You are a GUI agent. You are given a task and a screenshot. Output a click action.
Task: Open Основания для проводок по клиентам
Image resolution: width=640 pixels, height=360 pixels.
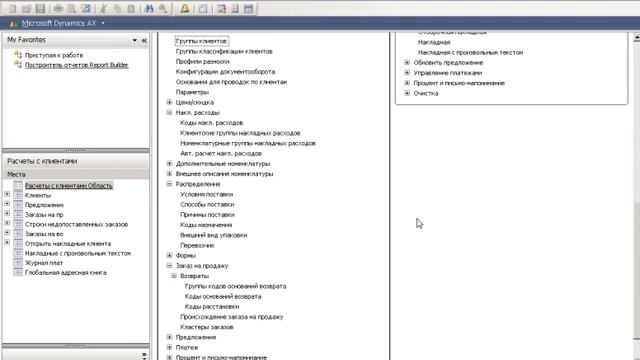231,82
